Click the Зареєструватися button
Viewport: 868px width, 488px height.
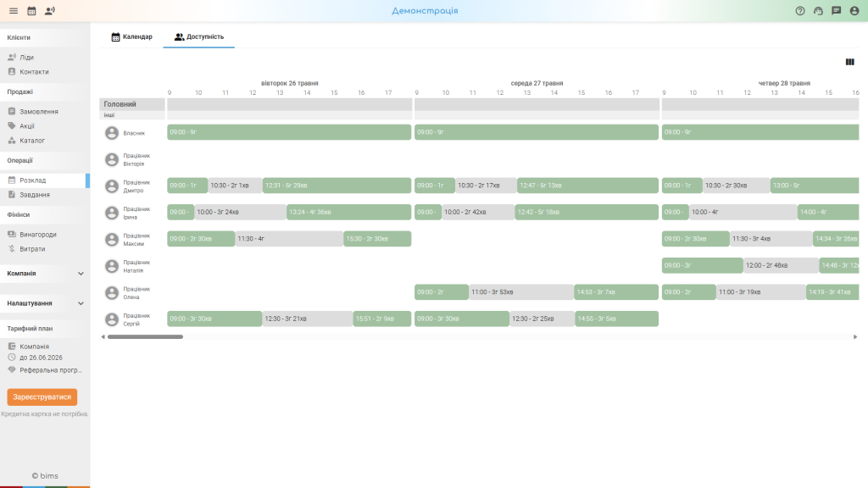coord(42,396)
